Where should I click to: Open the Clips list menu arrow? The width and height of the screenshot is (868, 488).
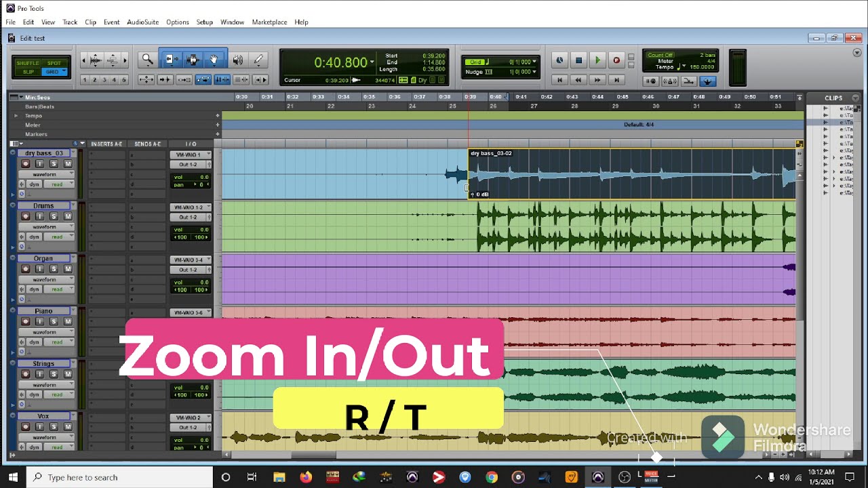[x=855, y=98]
